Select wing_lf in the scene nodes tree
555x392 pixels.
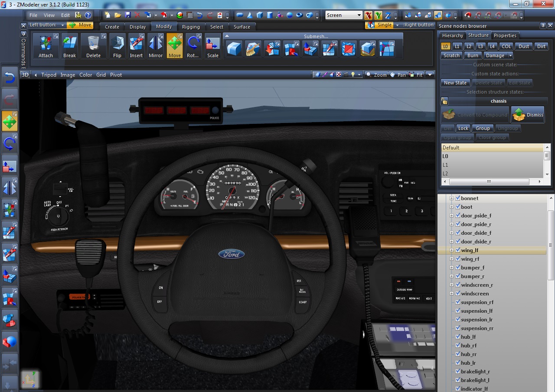tap(470, 250)
